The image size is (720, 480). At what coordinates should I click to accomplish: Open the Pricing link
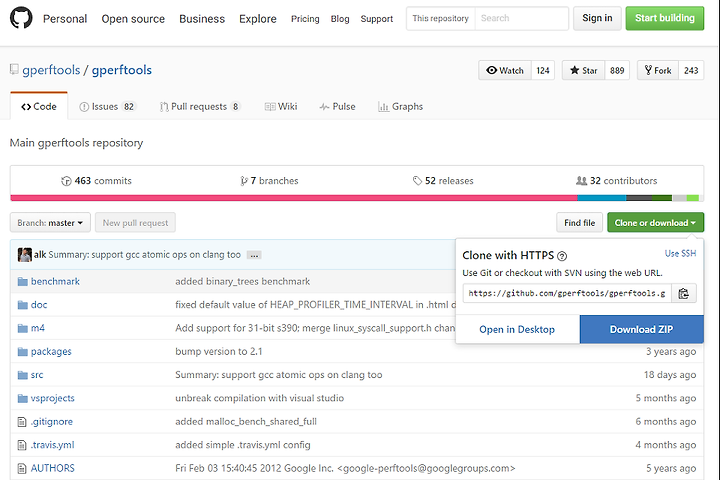(305, 19)
